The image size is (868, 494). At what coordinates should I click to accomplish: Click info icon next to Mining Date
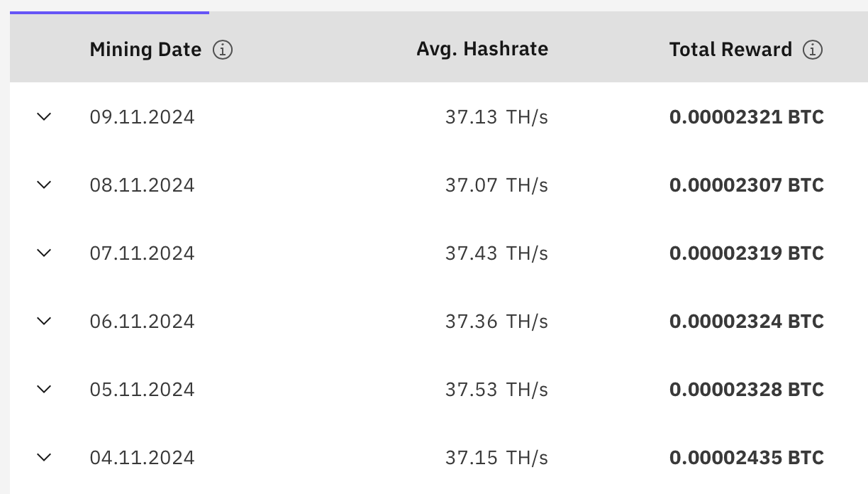click(x=223, y=50)
